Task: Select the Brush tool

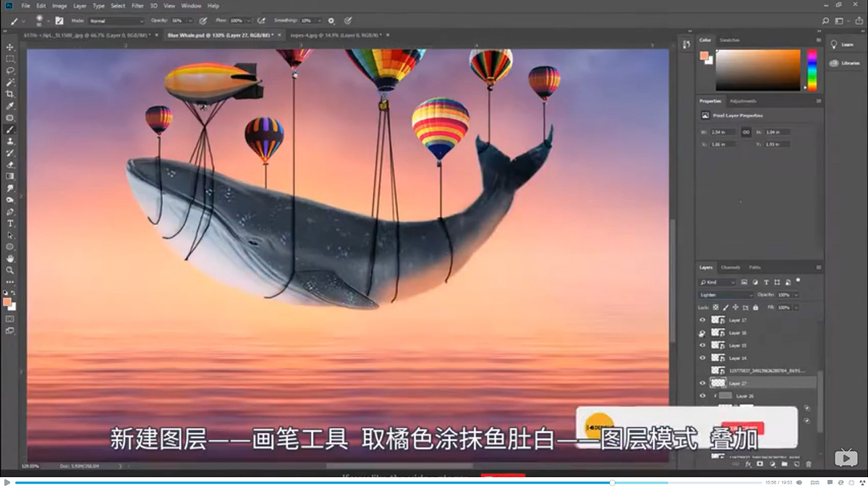Action: (9, 130)
